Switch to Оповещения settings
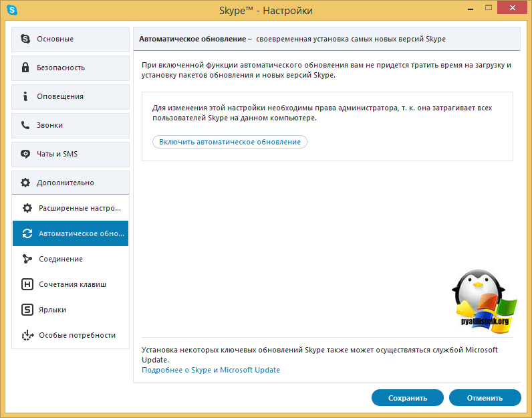The width and height of the screenshot is (532, 418). (x=71, y=97)
